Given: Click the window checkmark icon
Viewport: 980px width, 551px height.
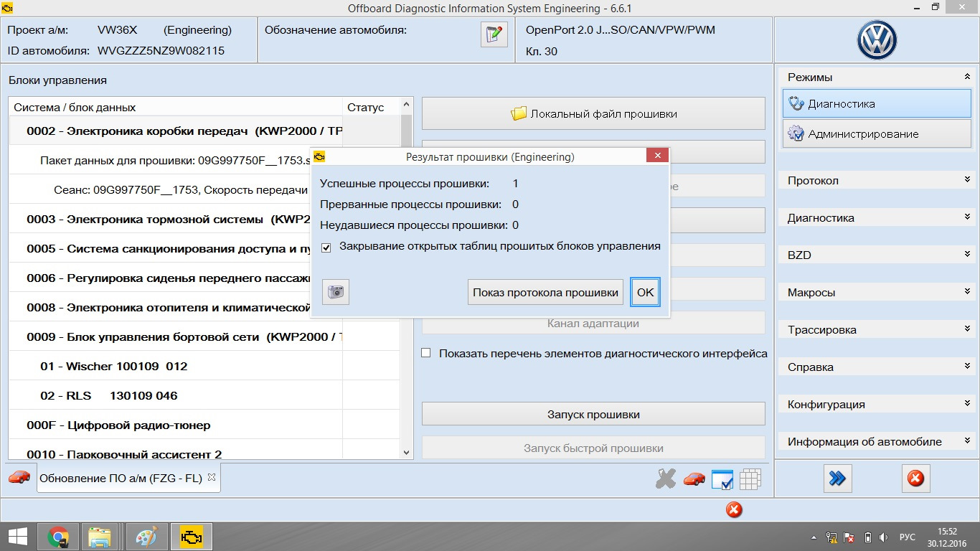Looking at the screenshot, I should [x=722, y=479].
